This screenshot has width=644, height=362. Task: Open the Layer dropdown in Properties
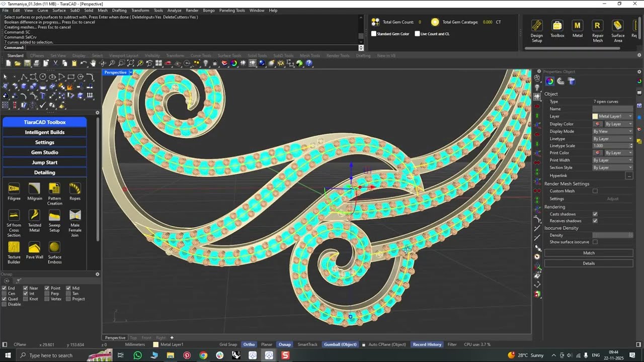tap(613, 116)
